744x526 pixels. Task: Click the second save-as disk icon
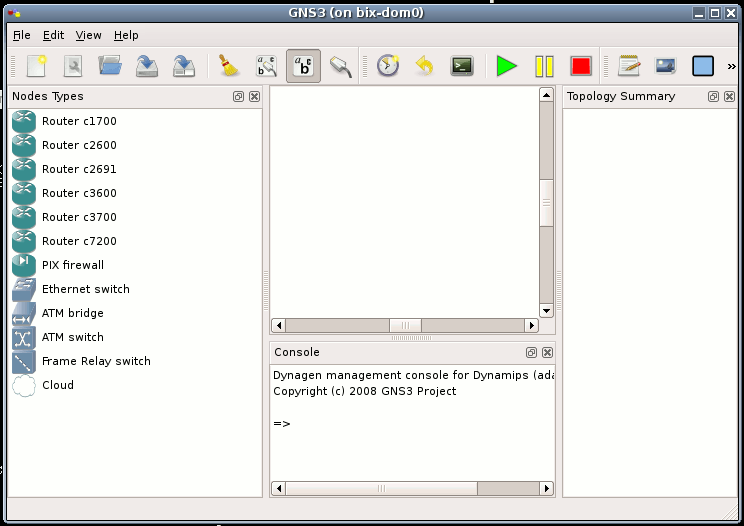pyautogui.click(x=184, y=66)
